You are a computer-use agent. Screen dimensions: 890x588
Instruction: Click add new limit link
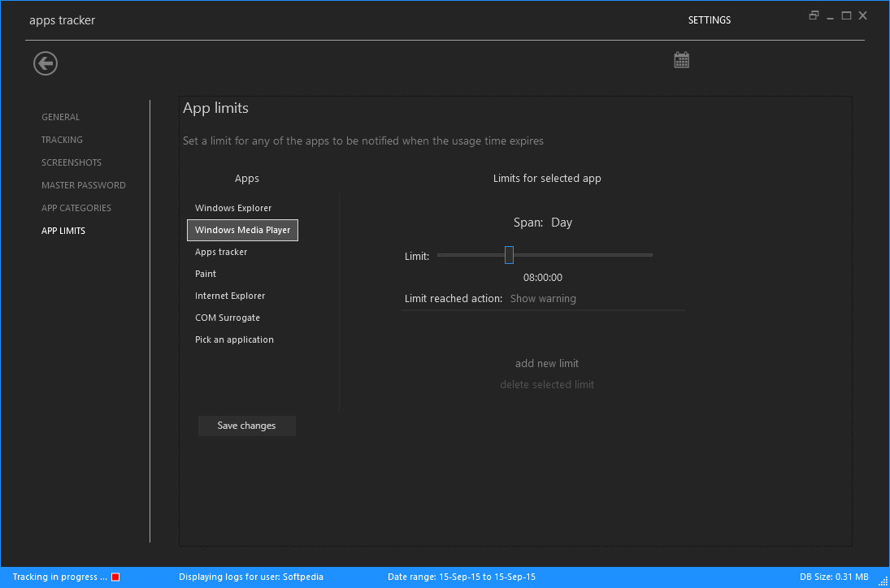click(x=547, y=364)
